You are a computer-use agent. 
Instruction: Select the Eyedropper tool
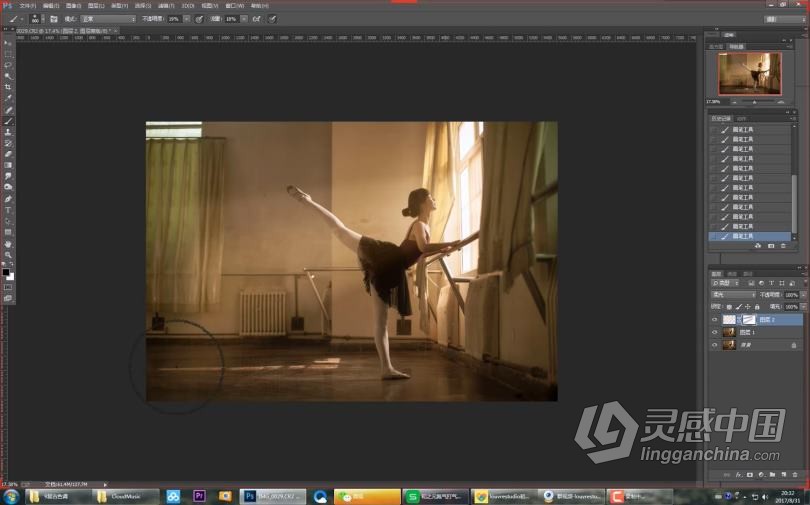pos(8,99)
